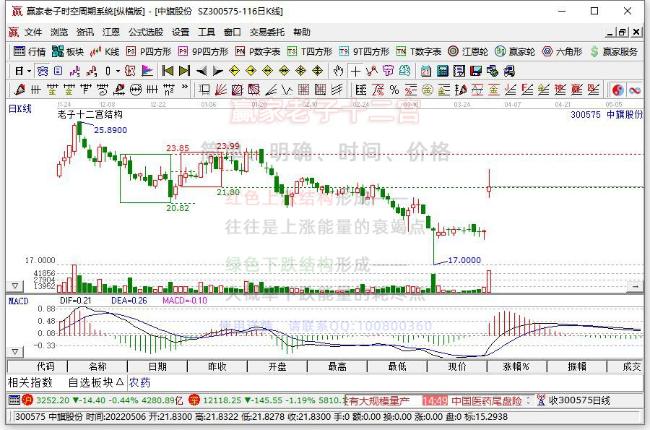Open the 帮助 menu
This screenshot has width=650, height=430.
point(302,32)
